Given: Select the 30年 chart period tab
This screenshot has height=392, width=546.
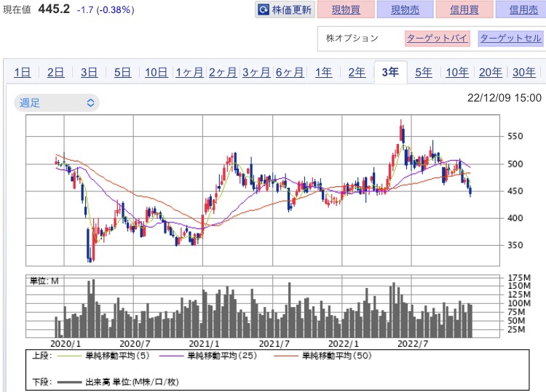Looking at the screenshot, I should click(524, 72).
